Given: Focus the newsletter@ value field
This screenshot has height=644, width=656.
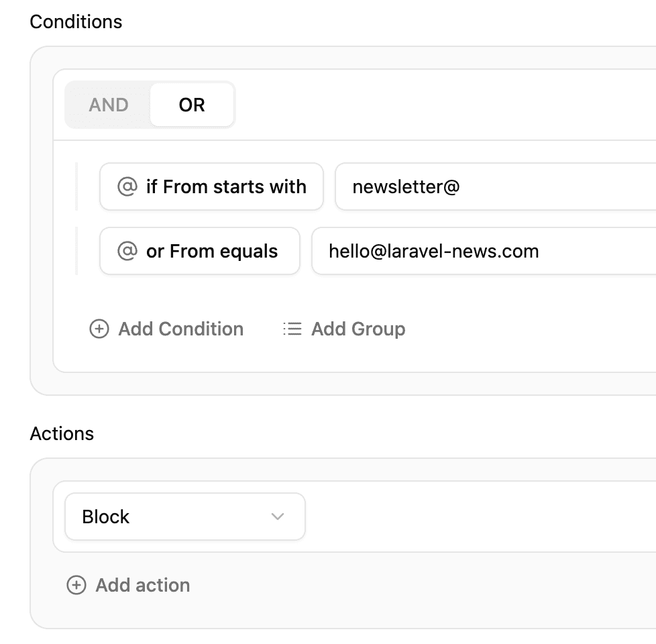Looking at the screenshot, I should [x=496, y=186].
